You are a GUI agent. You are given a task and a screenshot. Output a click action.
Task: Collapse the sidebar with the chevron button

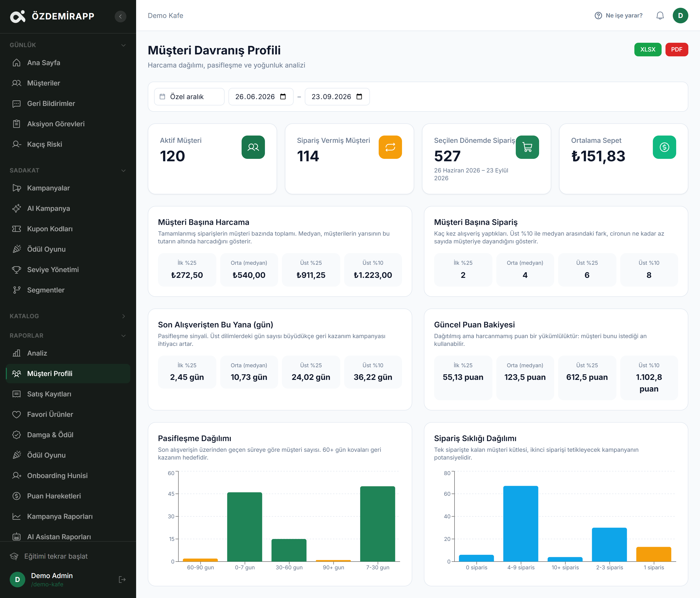point(120,16)
